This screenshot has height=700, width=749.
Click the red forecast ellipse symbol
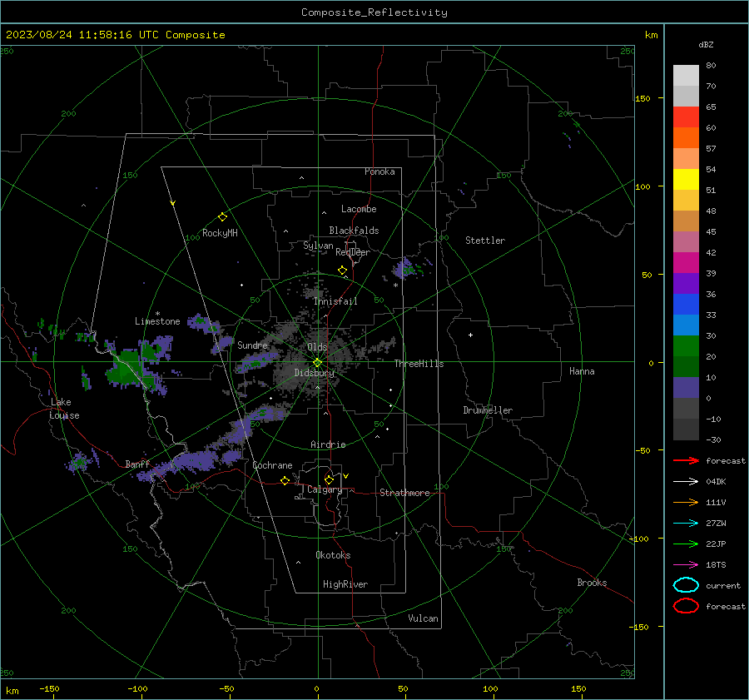tap(686, 606)
